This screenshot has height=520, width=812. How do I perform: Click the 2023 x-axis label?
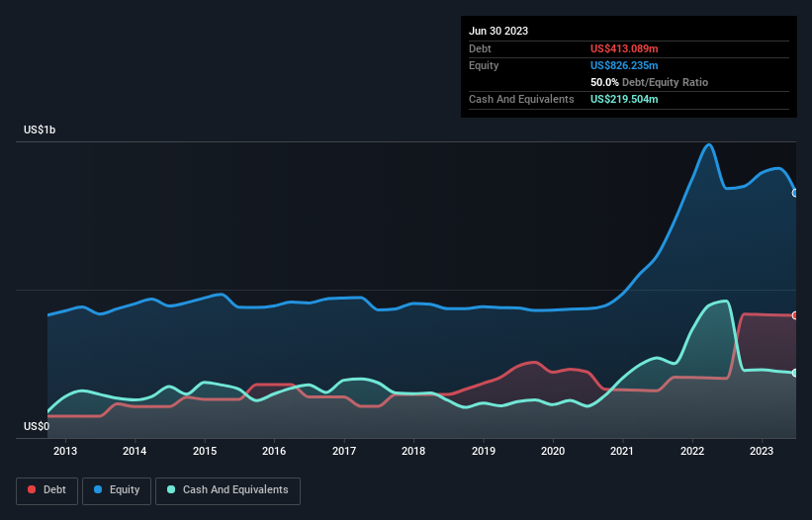pos(762,451)
